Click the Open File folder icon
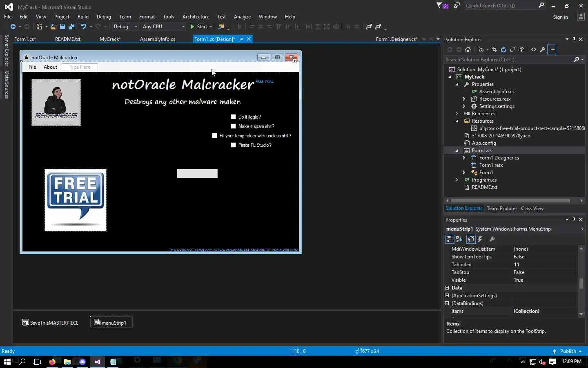This screenshot has height=368, width=588. tap(53, 27)
